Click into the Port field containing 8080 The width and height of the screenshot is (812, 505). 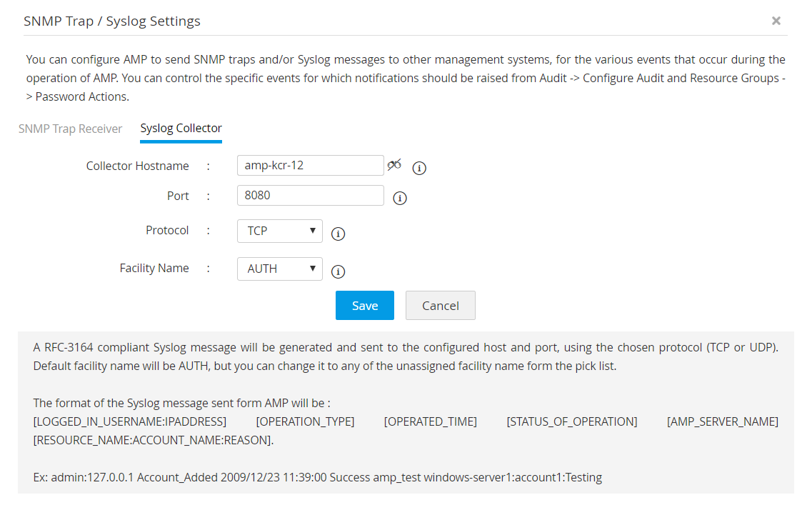click(310, 195)
